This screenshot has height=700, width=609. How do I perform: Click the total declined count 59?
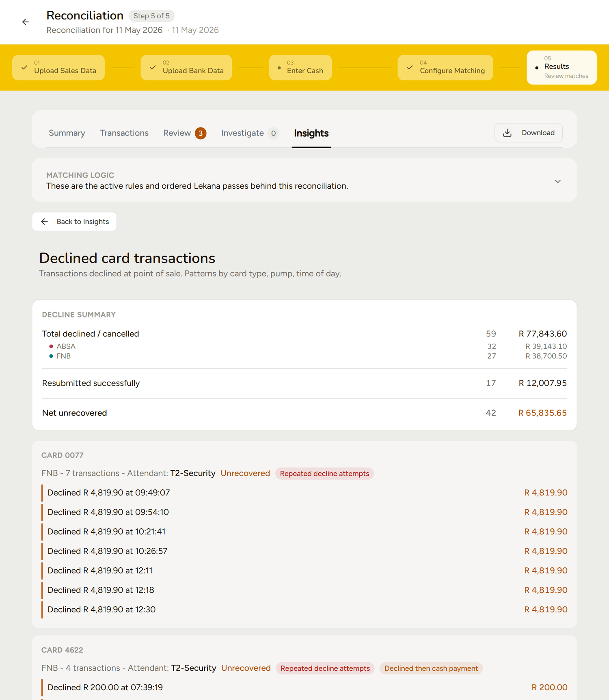point(491,334)
